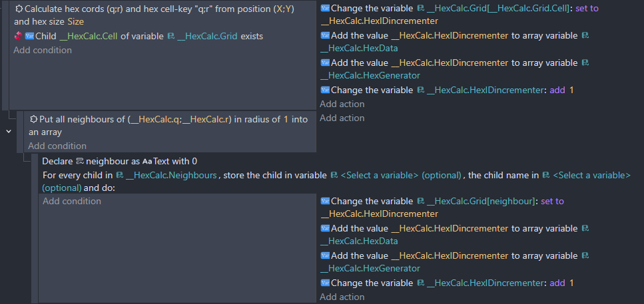Image resolution: width=644 pixels, height=304 pixels.
Task: Collapse the sub-event with the left chevron
Action: (x=9, y=132)
